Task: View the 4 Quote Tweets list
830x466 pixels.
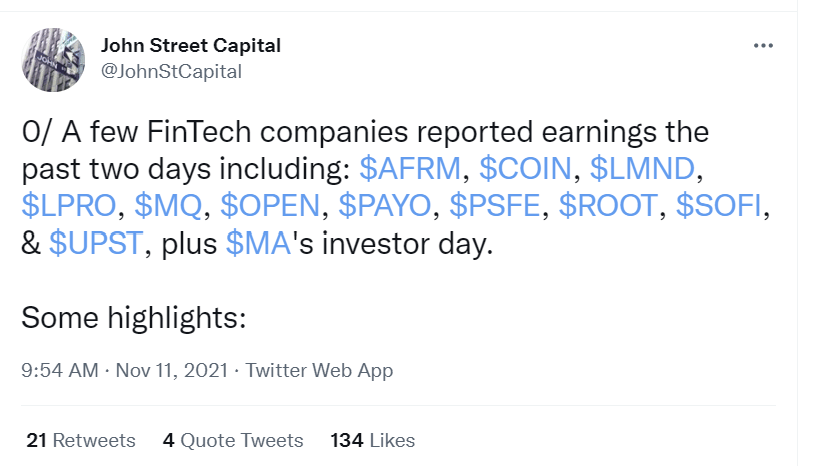Action: [232, 440]
